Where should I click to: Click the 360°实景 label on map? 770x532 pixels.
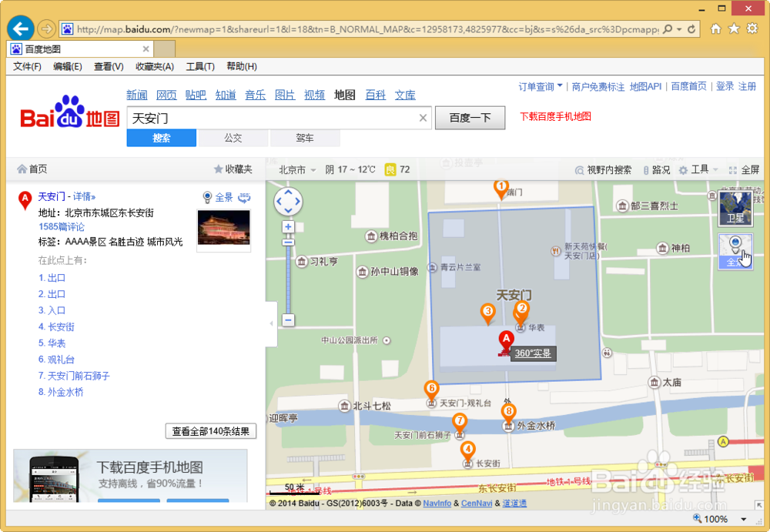pos(534,353)
